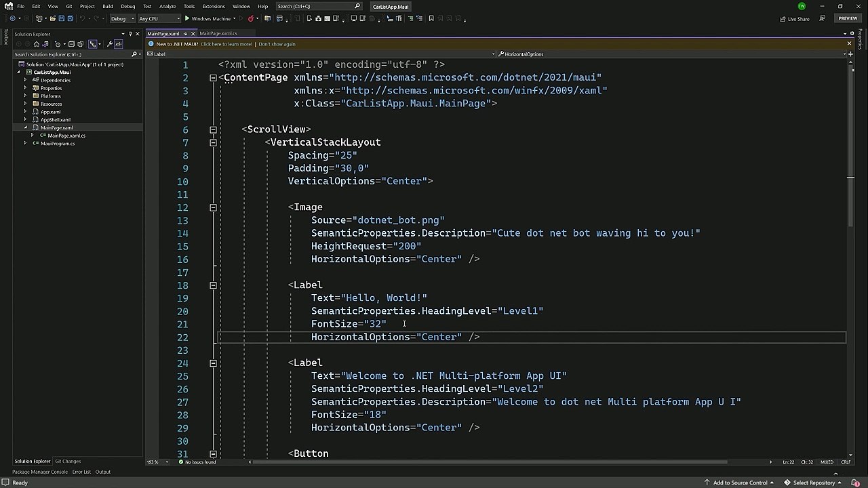
Task: Click Collapse All in Solution Explorer
Action: [71, 44]
